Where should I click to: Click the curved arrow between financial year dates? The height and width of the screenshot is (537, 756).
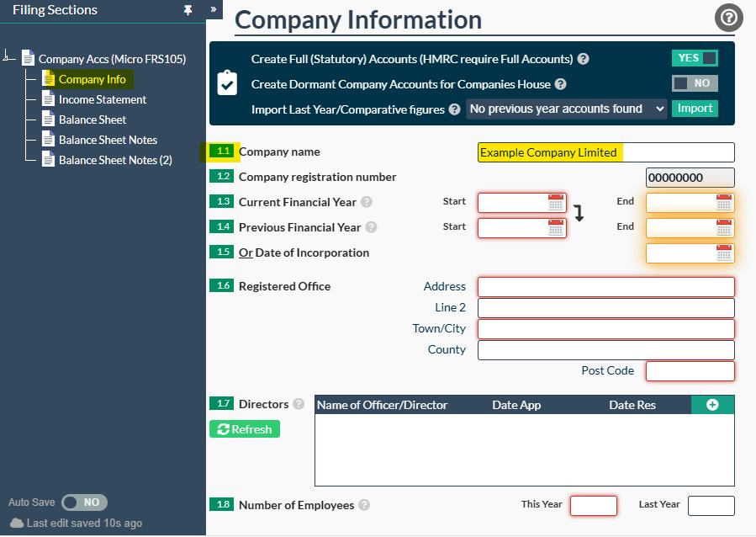click(x=579, y=212)
